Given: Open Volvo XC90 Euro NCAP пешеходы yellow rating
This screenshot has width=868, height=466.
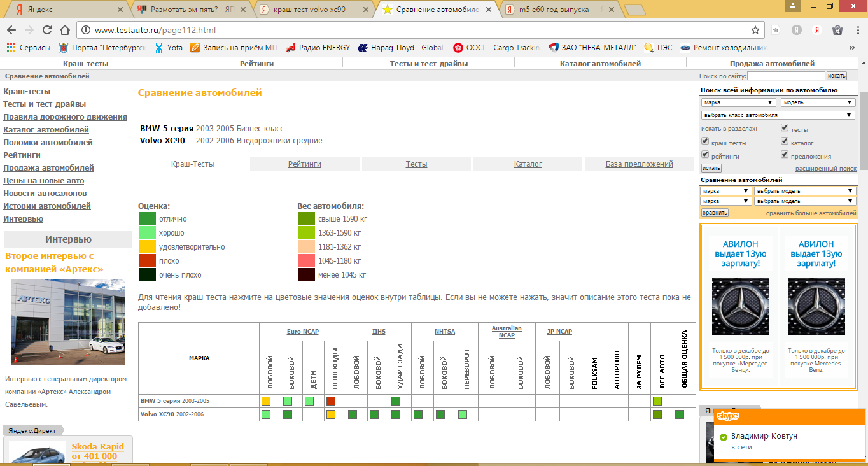Looking at the screenshot, I should (330, 414).
